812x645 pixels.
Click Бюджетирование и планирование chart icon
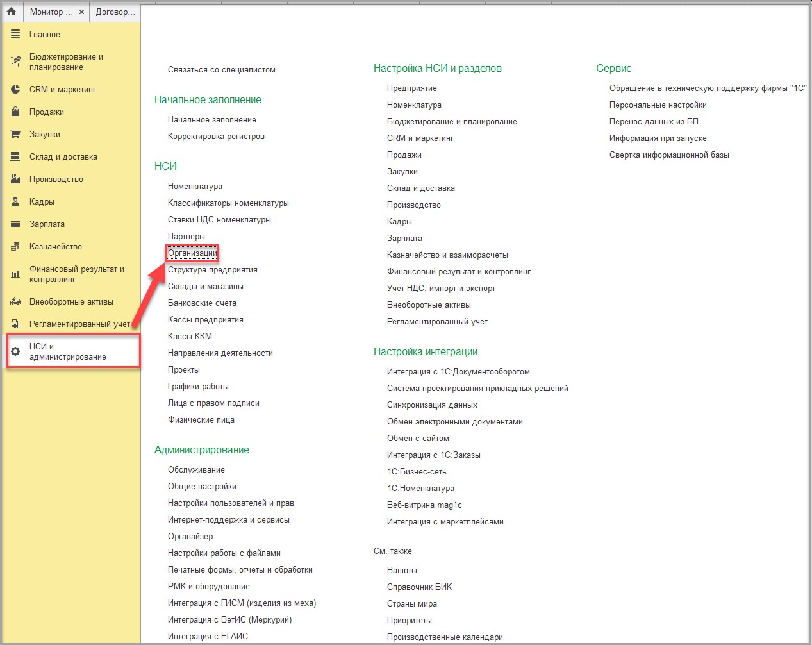coord(15,62)
